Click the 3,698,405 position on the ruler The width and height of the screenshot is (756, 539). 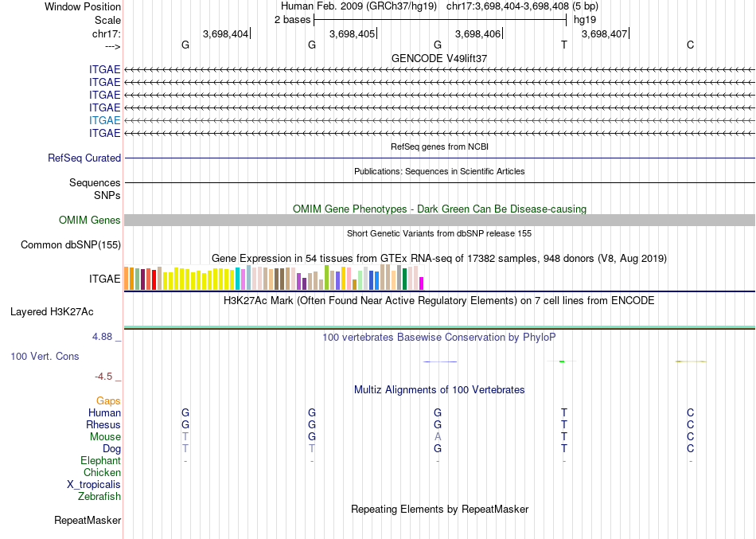(352, 33)
